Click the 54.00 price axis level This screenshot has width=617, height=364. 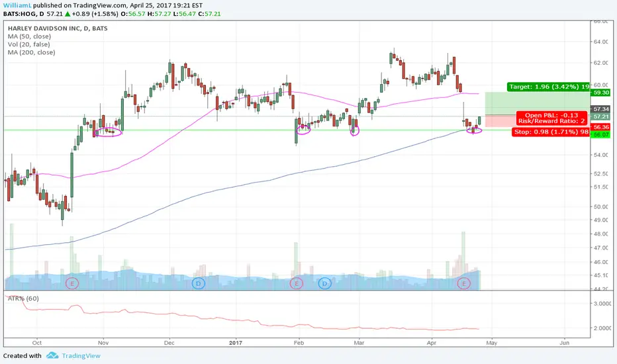pos(600,155)
